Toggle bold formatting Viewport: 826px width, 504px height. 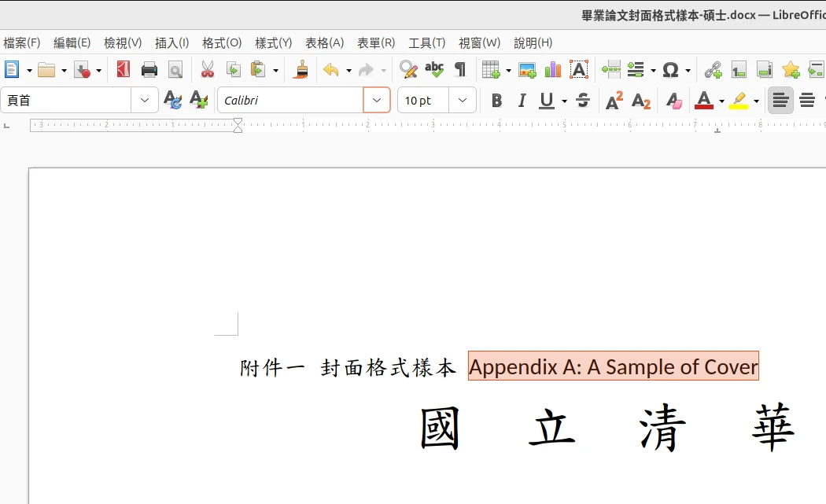tap(496, 100)
